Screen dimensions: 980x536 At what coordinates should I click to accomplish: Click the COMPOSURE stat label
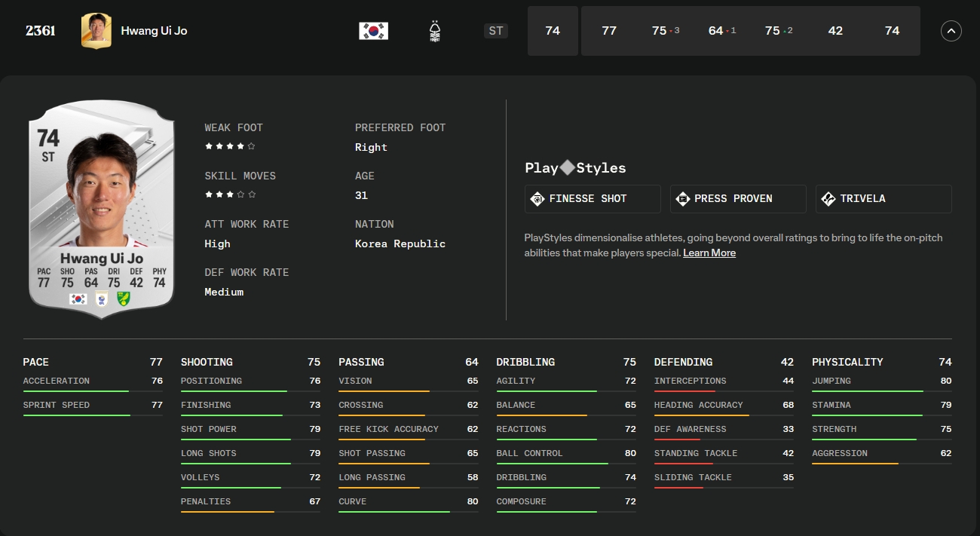pos(521,501)
